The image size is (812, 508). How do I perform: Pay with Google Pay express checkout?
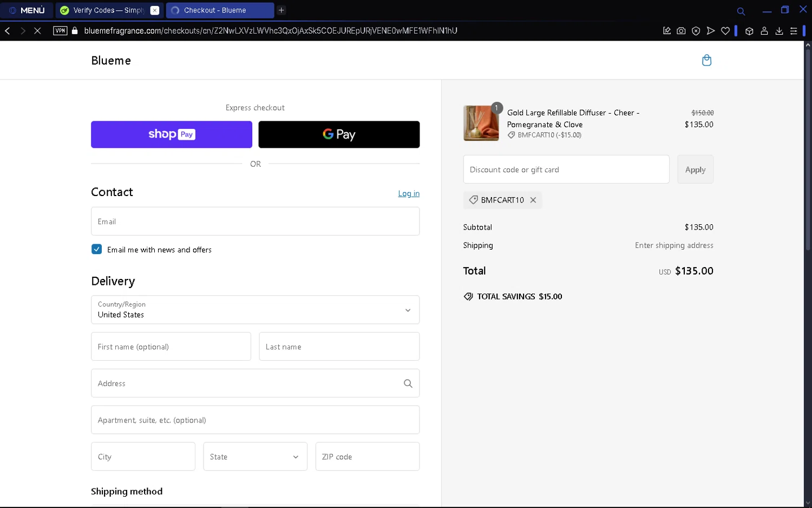click(x=339, y=134)
